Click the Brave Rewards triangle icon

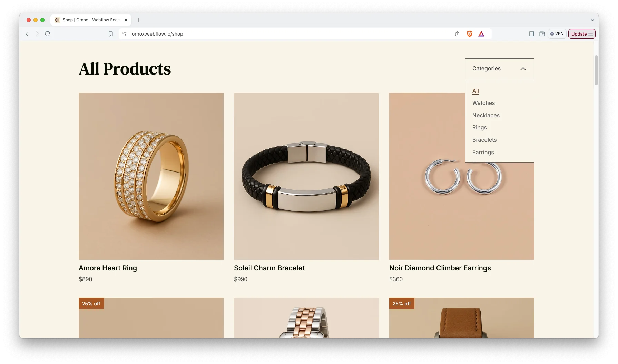481,34
